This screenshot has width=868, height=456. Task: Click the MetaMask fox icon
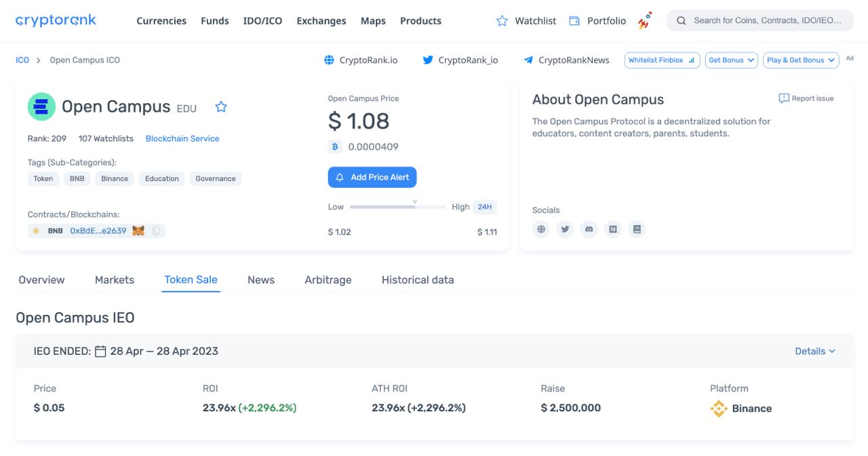click(138, 231)
